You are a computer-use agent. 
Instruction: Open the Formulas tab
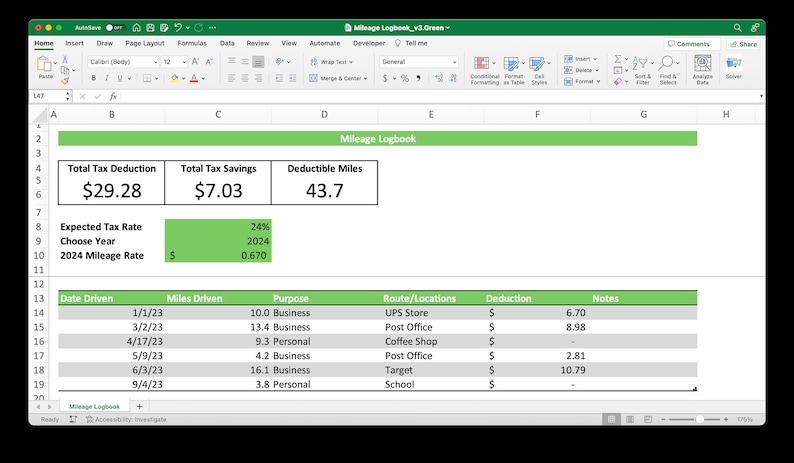(192, 44)
